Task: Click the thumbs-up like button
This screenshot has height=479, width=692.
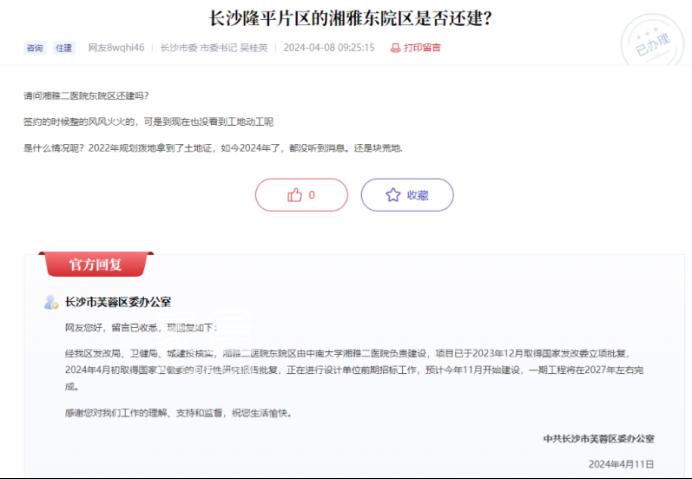Action: point(301,195)
